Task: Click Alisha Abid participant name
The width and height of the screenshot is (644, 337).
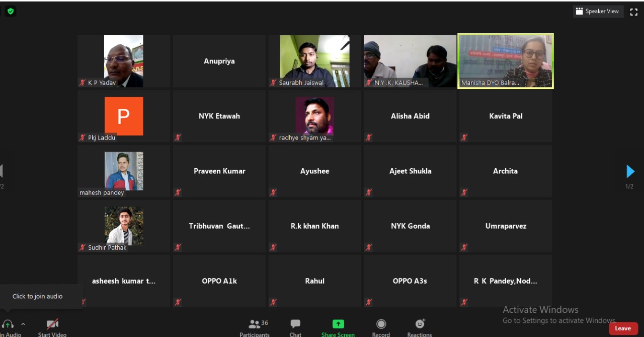Action: point(410,116)
